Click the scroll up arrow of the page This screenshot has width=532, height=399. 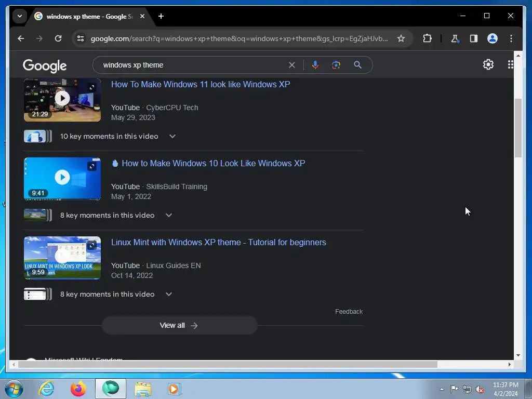click(x=518, y=55)
